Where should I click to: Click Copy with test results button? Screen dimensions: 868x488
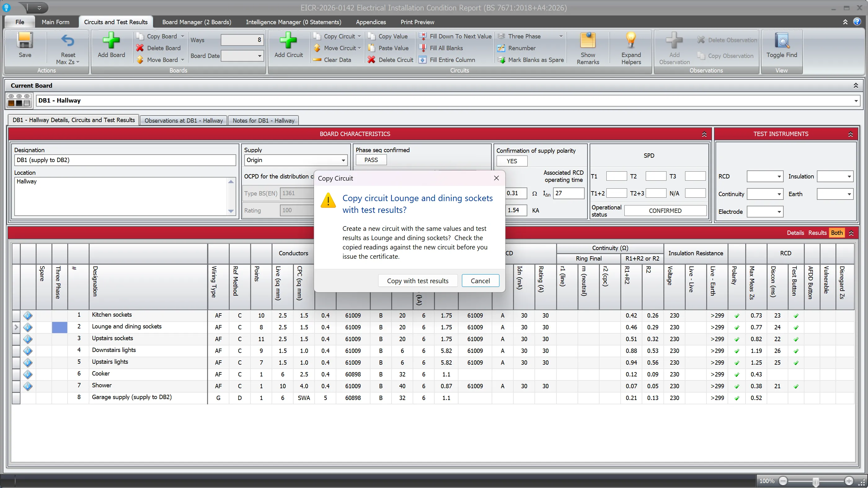[x=417, y=280]
